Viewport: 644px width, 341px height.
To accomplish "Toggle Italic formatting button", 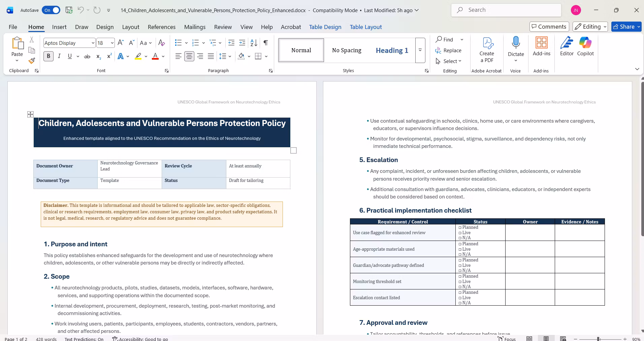I will tap(59, 56).
